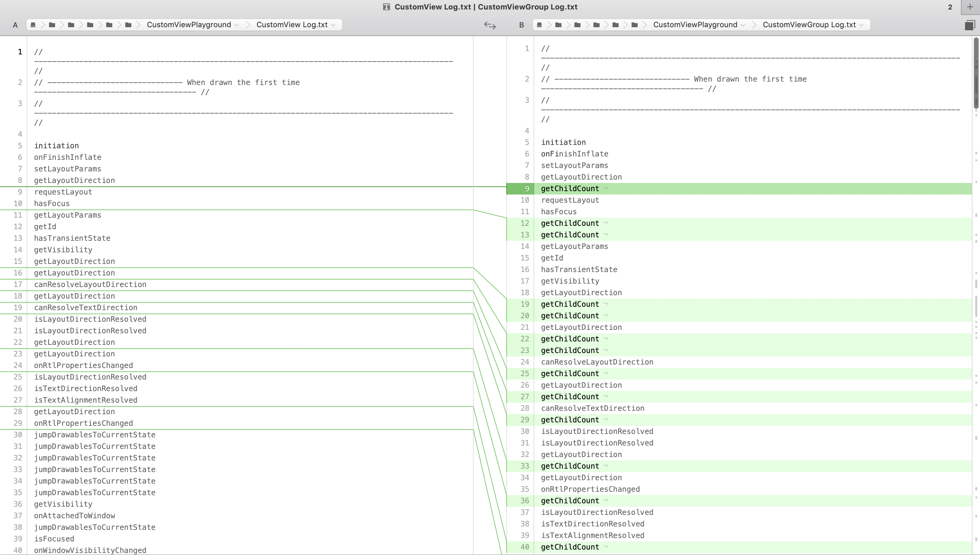Click line number 12 in right pane gutter
This screenshot has width=980, height=555.
coord(524,223)
